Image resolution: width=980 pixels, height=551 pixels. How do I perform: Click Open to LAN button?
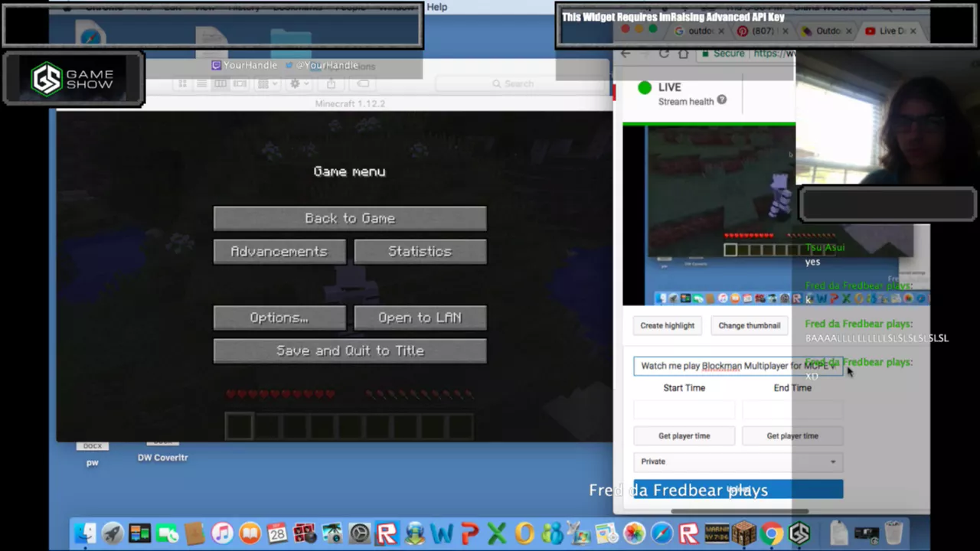[x=420, y=318]
